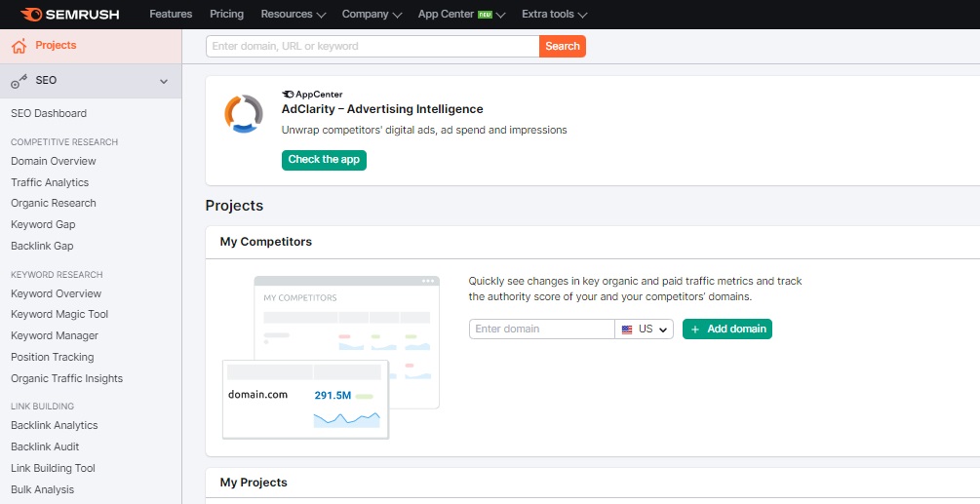Click the AppCenter logo label

(312, 95)
